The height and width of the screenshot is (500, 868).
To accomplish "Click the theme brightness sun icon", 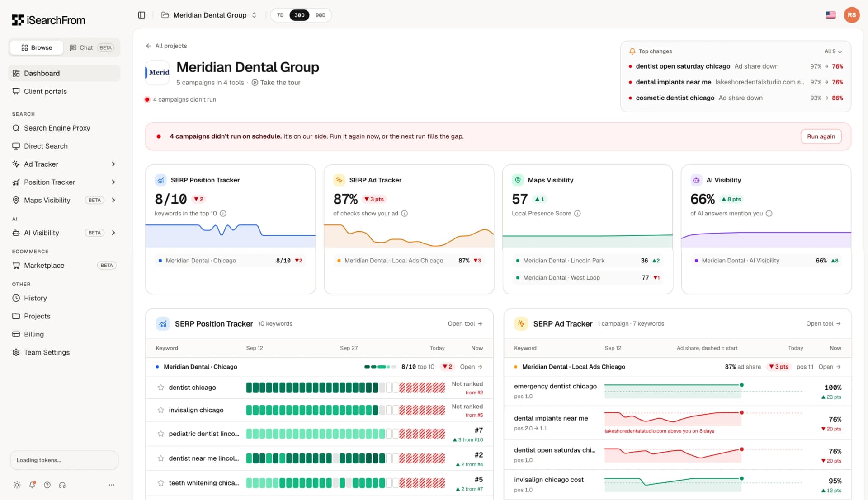I will pos(17,485).
